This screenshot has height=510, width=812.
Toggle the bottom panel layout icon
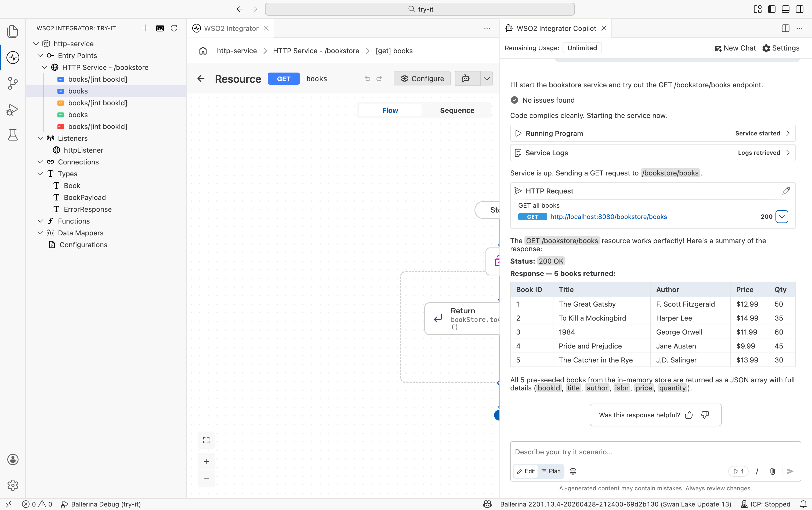pyautogui.click(x=785, y=9)
